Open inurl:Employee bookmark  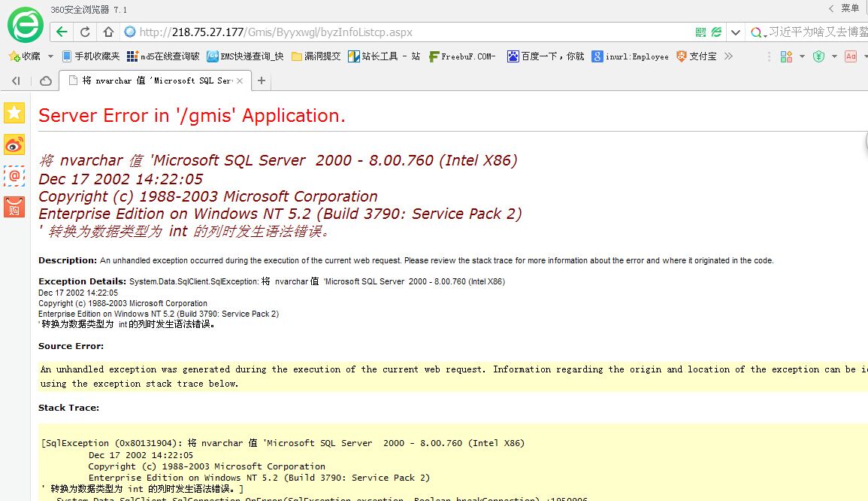click(630, 56)
